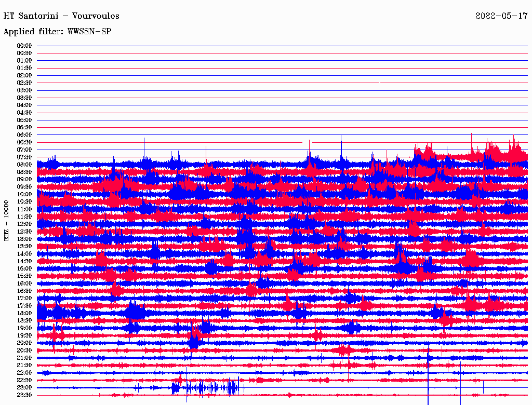Viewport: 532px width, 405px height.
Task: Click the 05:00 time label
Action: click(24, 120)
